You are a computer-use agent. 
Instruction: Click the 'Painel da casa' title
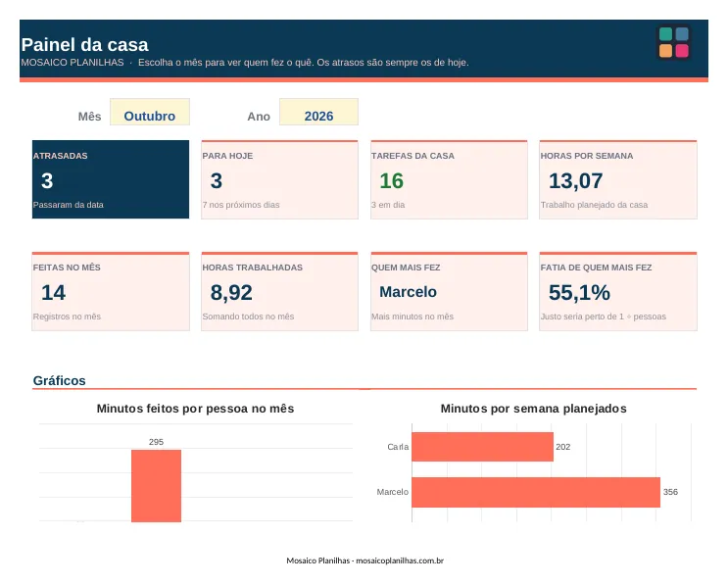click(x=84, y=45)
